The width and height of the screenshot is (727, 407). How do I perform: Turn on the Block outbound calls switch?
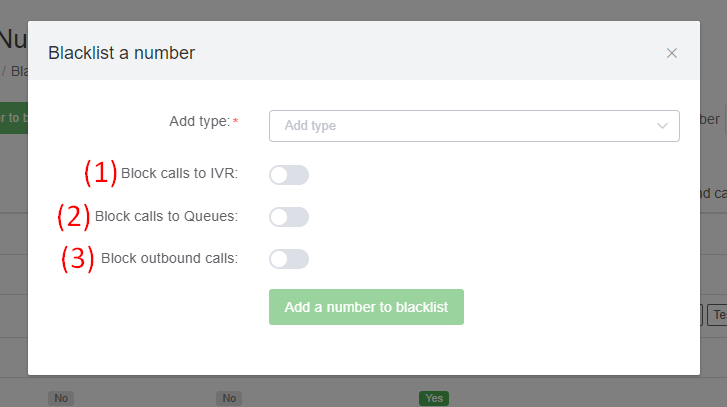(289, 259)
